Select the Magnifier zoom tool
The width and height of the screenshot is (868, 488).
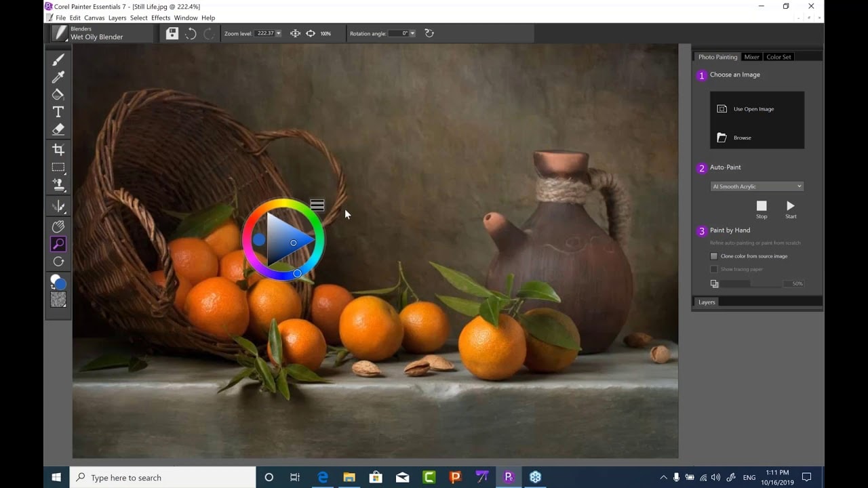[58, 243]
